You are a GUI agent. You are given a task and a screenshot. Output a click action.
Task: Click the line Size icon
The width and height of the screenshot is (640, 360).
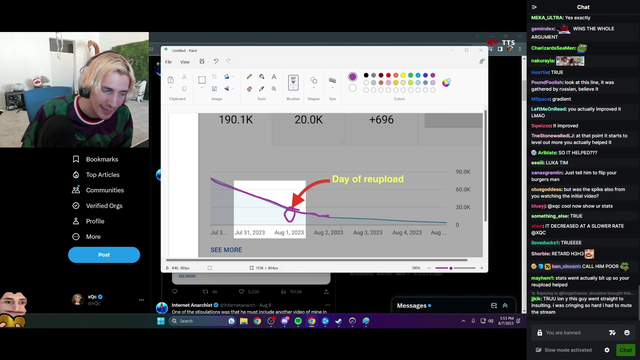tap(332, 80)
